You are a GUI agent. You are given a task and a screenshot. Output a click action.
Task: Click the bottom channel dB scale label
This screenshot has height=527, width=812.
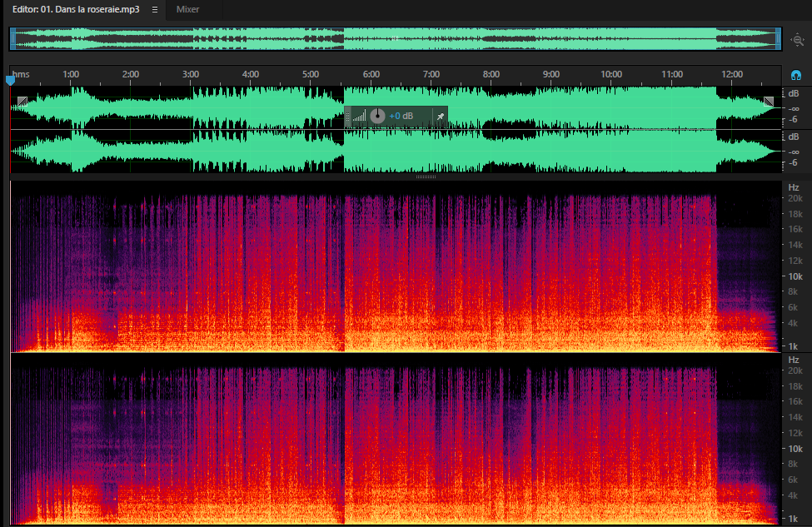pos(794,137)
